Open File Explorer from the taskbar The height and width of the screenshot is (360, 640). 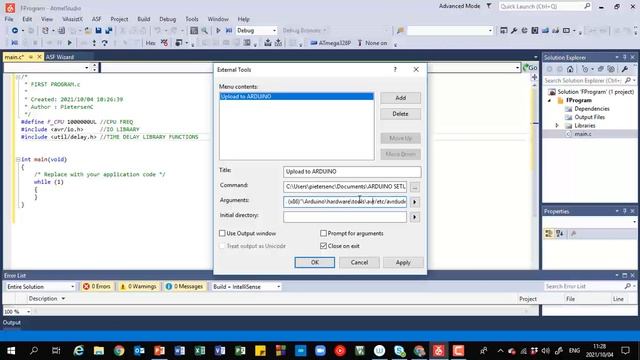pos(99,351)
